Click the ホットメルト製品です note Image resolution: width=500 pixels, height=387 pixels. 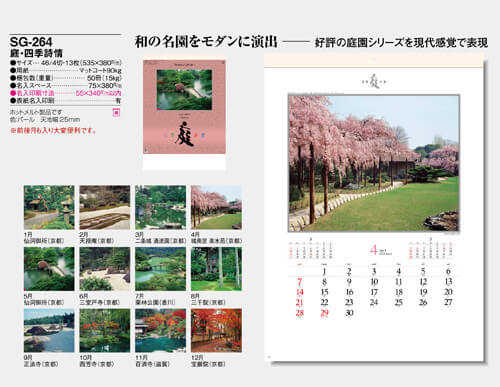tap(36, 112)
